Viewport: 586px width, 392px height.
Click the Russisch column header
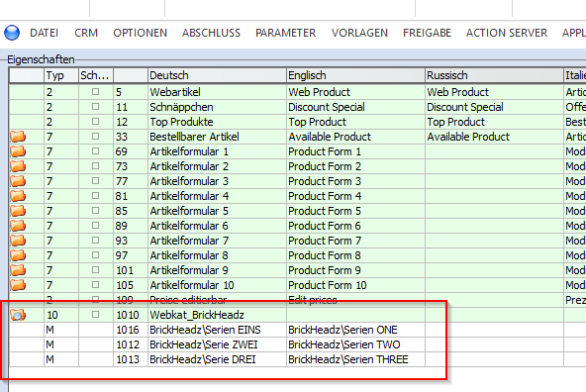point(494,75)
